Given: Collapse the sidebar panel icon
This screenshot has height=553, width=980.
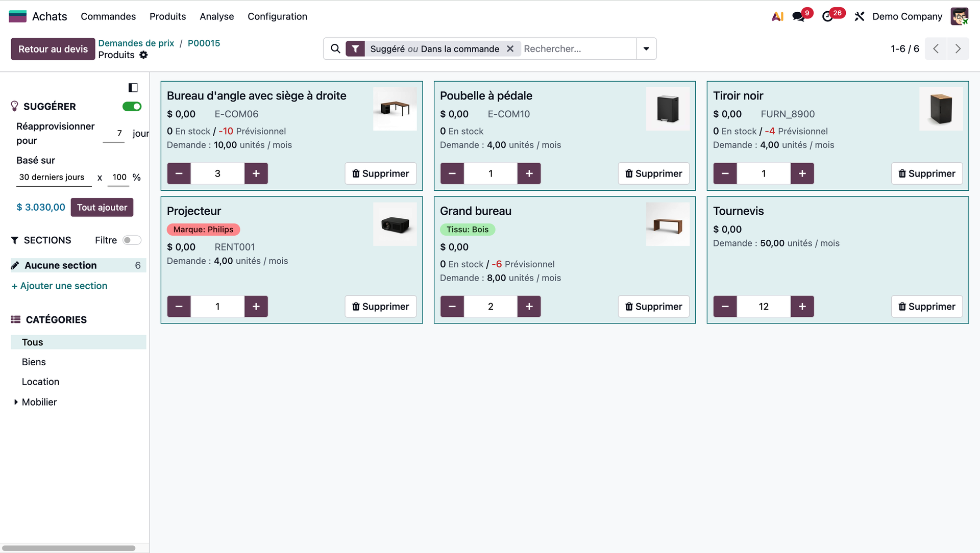Looking at the screenshot, I should [133, 87].
